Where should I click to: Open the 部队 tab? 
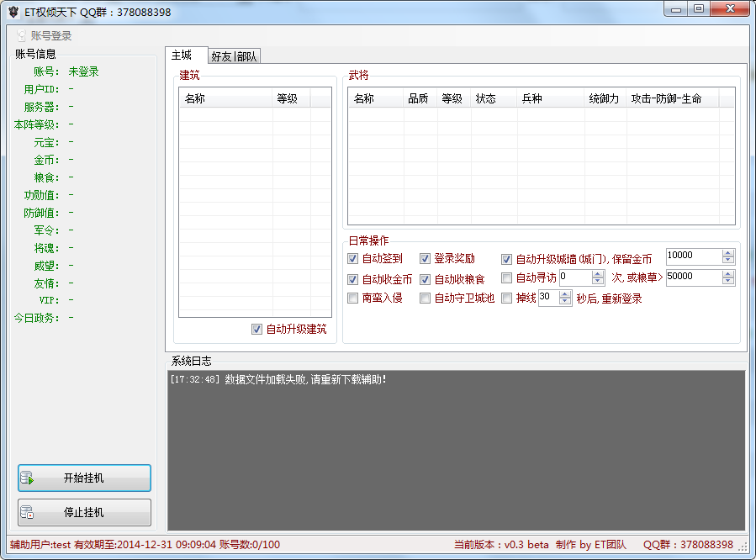point(247,55)
